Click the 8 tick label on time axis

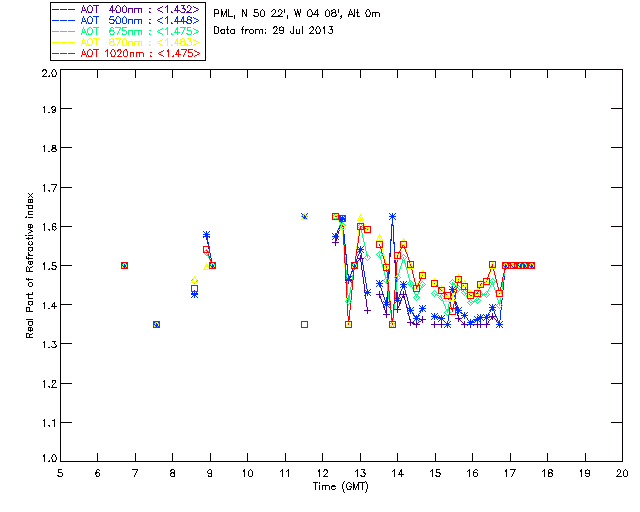click(x=173, y=473)
